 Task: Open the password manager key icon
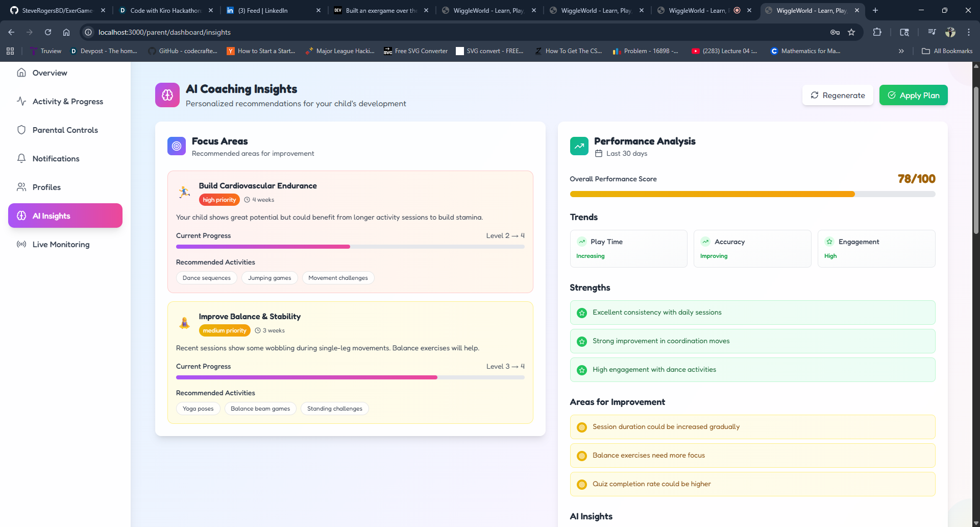coord(835,32)
